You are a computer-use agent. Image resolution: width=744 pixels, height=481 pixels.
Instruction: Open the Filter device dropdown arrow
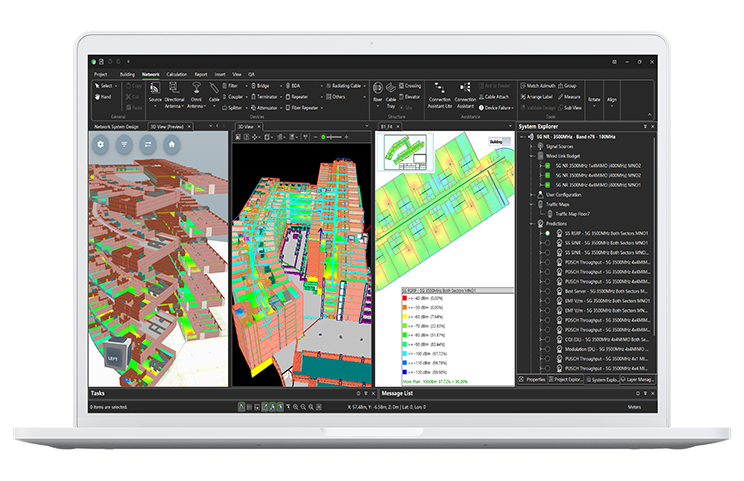tap(246, 86)
